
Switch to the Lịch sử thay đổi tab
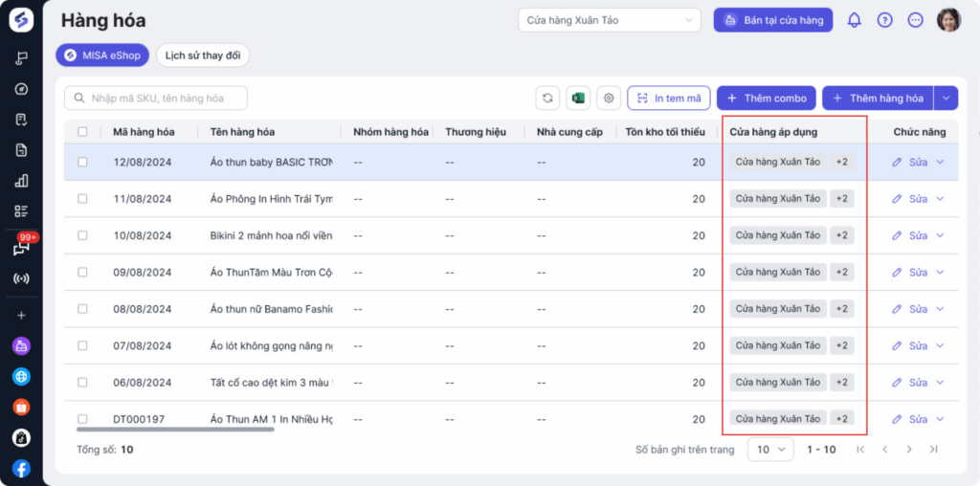pyautogui.click(x=203, y=55)
